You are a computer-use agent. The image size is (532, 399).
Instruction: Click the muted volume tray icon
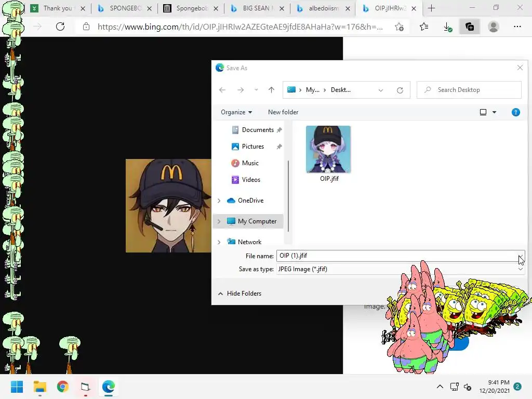click(x=468, y=387)
